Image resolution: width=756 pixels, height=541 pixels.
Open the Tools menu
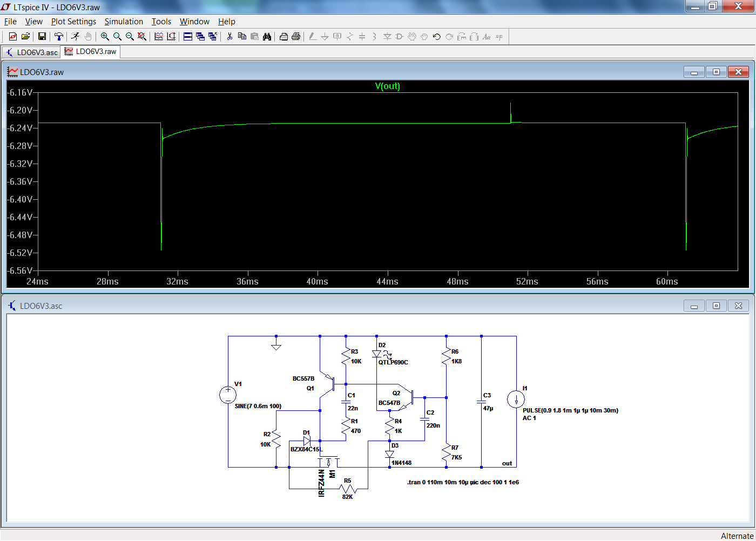click(x=161, y=22)
